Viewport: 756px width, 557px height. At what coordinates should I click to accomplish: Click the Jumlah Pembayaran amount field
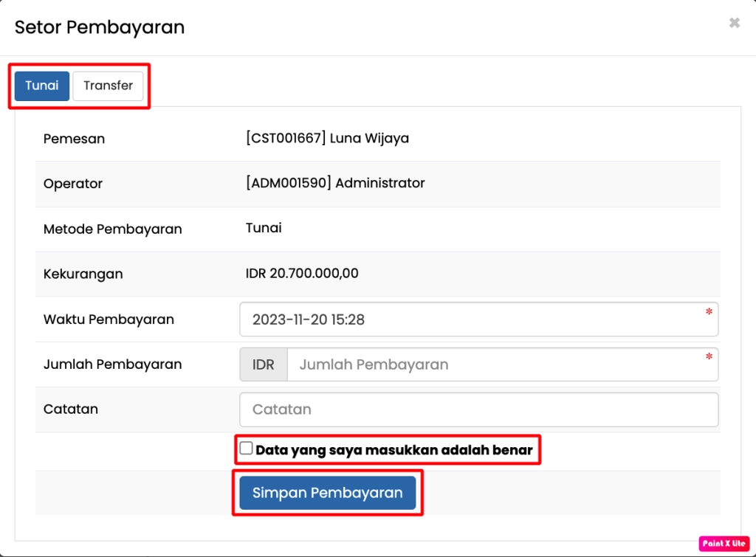tap(502, 364)
